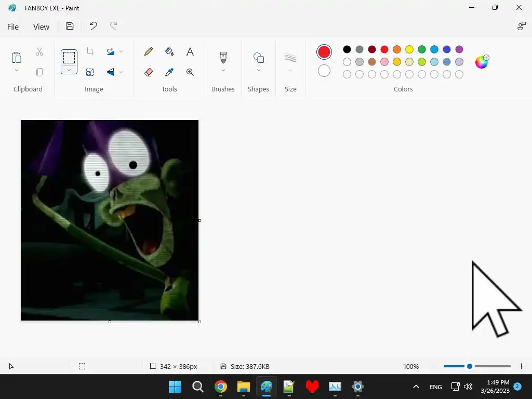Select the Color picker eyedropper tool
Viewport: 532px width, 399px height.
click(x=169, y=72)
